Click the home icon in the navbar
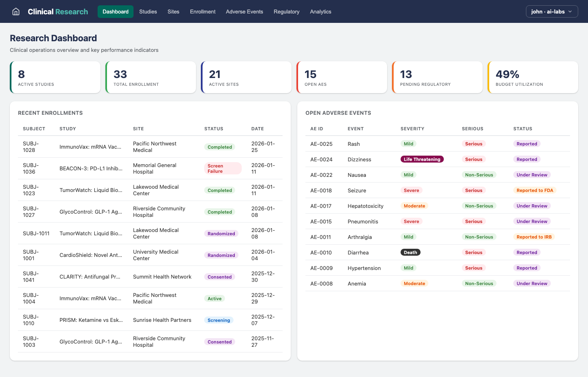Image resolution: width=588 pixels, height=377 pixels. [x=16, y=11]
